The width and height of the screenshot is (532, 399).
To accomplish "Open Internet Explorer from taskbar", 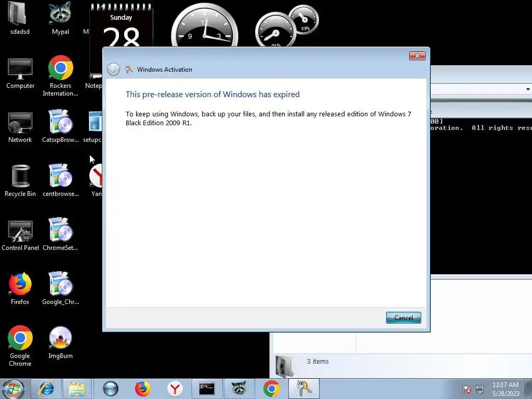I will pos(46,389).
